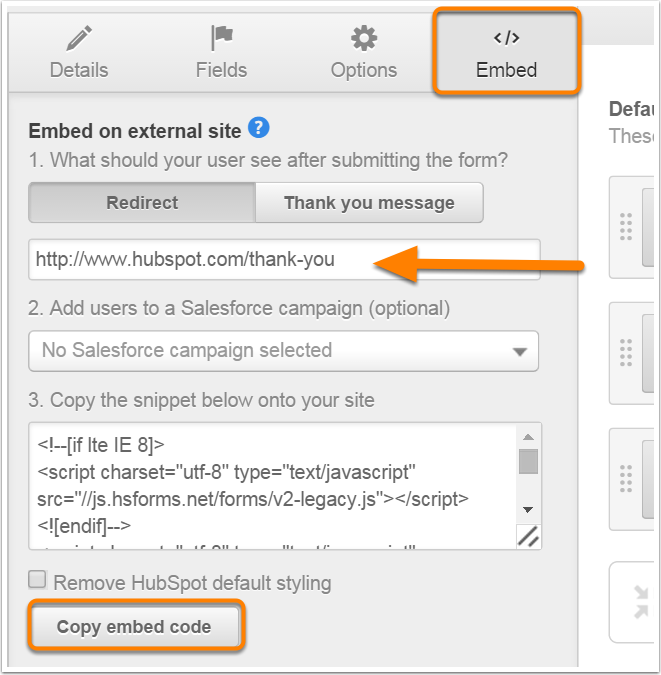Click the third field drag handle dots
661x675 pixels.
[x=626, y=479]
